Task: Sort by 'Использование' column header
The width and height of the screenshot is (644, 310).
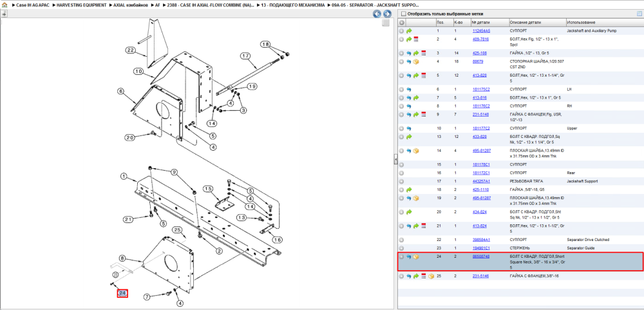Action: (x=604, y=22)
